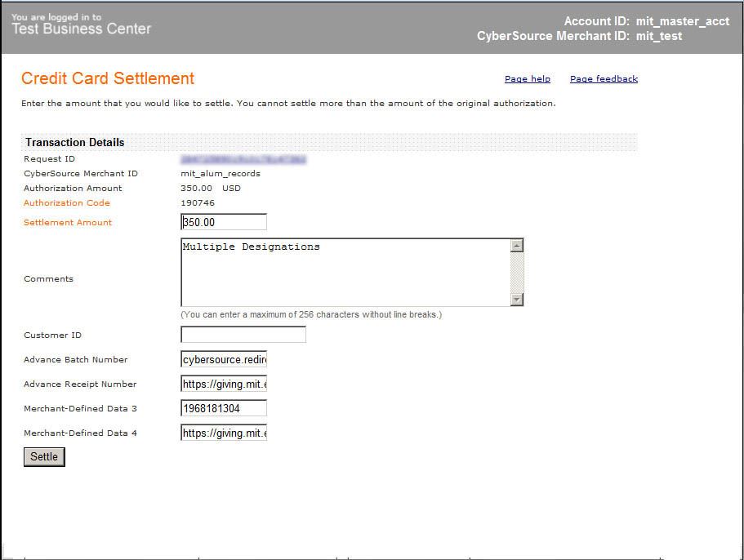Click the Comments scrollbar down arrow
This screenshot has width=744, height=560.
pyautogui.click(x=516, y=300)
